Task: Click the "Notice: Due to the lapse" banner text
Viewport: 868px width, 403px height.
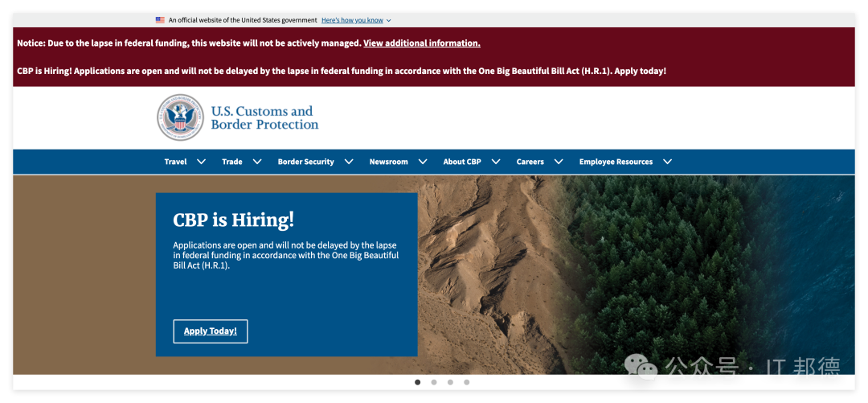Action: pos(189,43)
